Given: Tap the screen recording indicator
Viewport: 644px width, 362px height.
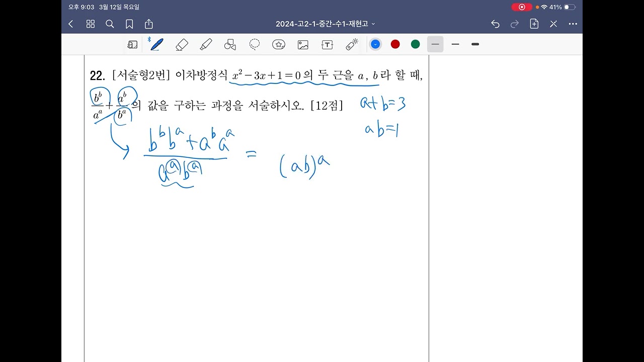Looking at the screenshot, I should [x=522, y=7].
